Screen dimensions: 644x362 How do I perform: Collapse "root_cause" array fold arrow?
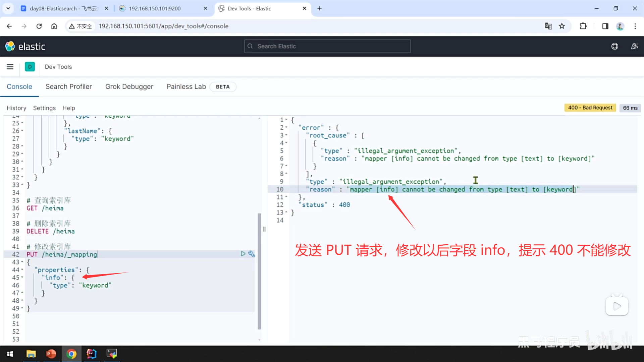(286, 135)
